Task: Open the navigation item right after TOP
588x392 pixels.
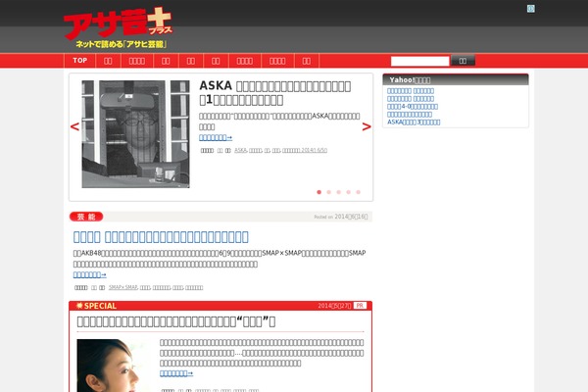Action: 108,61
